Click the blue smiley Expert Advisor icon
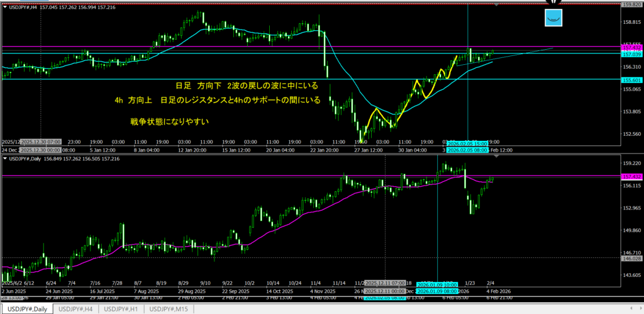The width and height of the screenshot is (644, 314). point(553,18)
